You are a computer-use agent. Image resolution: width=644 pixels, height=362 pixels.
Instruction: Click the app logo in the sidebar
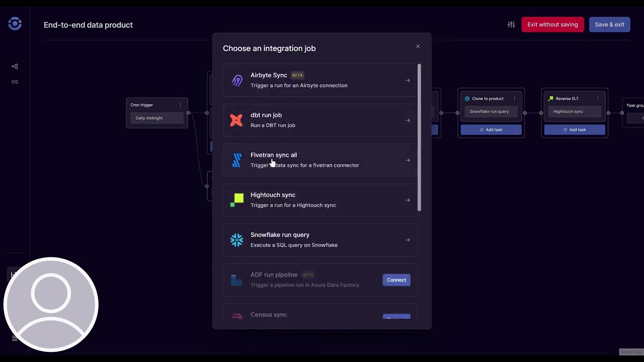(x=15, y=24)
